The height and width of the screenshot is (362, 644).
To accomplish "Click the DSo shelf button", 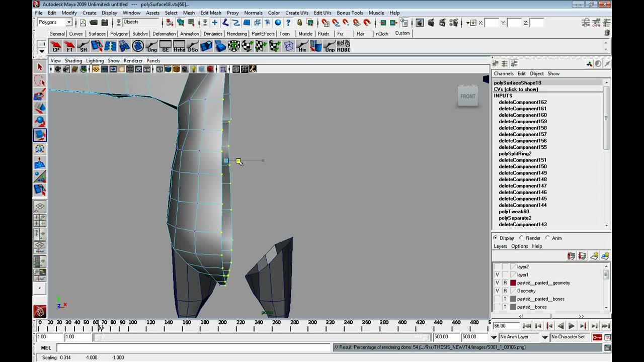I will [192, 47].
